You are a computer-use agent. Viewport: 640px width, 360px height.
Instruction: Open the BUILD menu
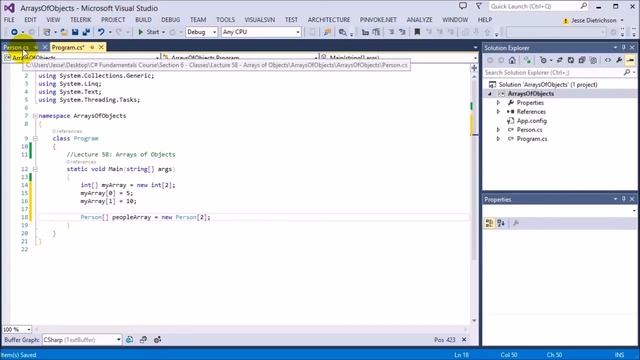click(143, 20)
